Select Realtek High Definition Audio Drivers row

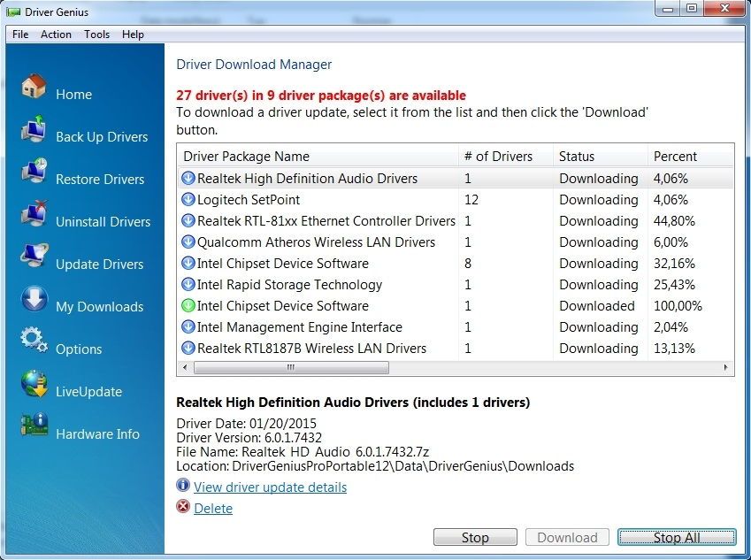pos(455,178)
